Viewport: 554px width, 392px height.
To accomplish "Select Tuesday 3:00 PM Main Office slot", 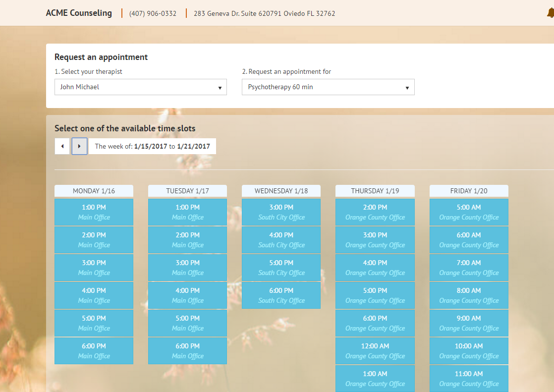I will tap(188, 268).
